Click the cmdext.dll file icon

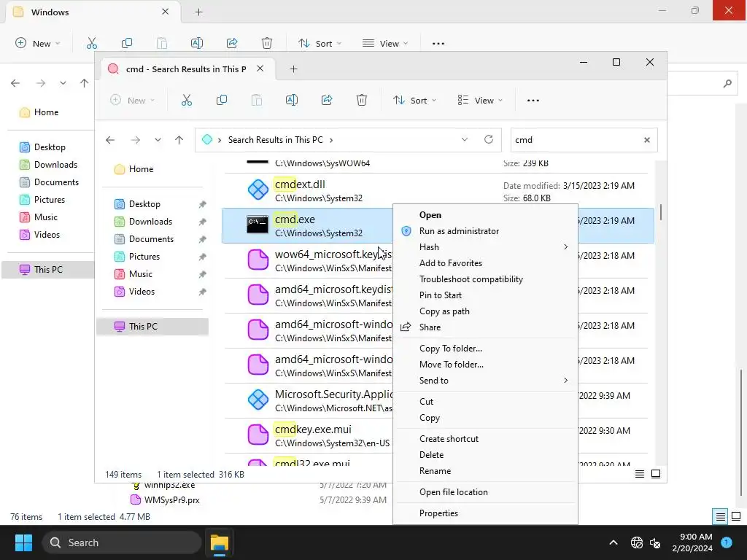point(258,190)
